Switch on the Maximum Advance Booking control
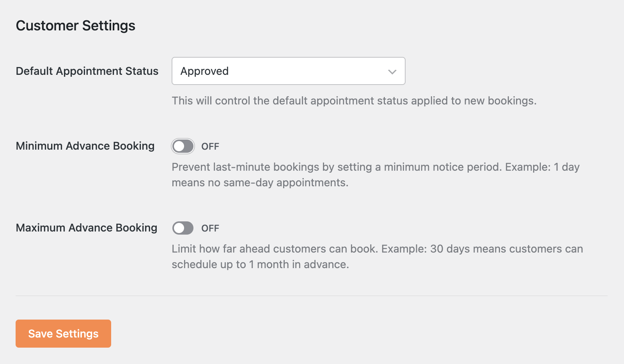The image size is (624, 364). 183,228
